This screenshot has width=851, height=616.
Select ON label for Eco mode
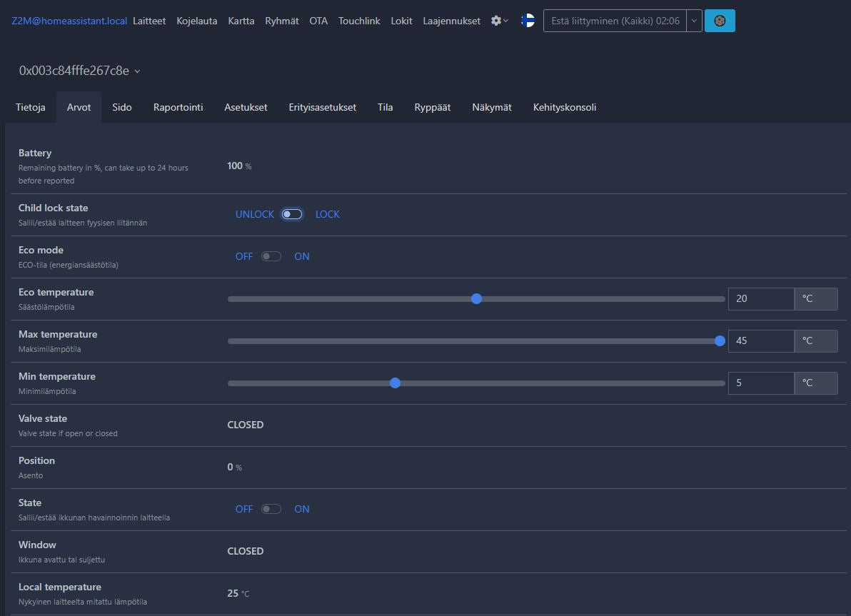point(302,256)
